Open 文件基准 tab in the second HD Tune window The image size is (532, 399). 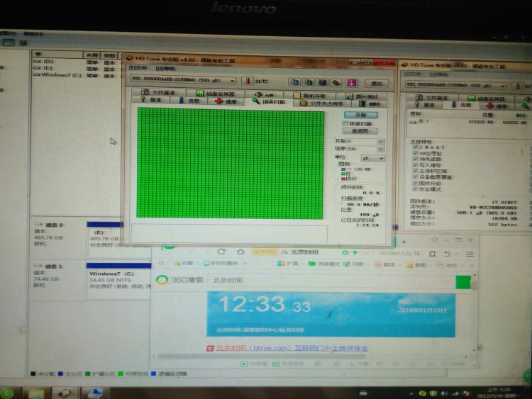point(431,98)
